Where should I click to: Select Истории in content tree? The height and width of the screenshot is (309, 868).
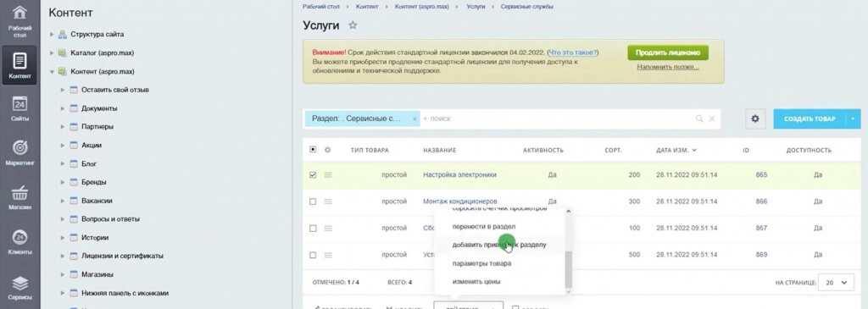(95, 238)
